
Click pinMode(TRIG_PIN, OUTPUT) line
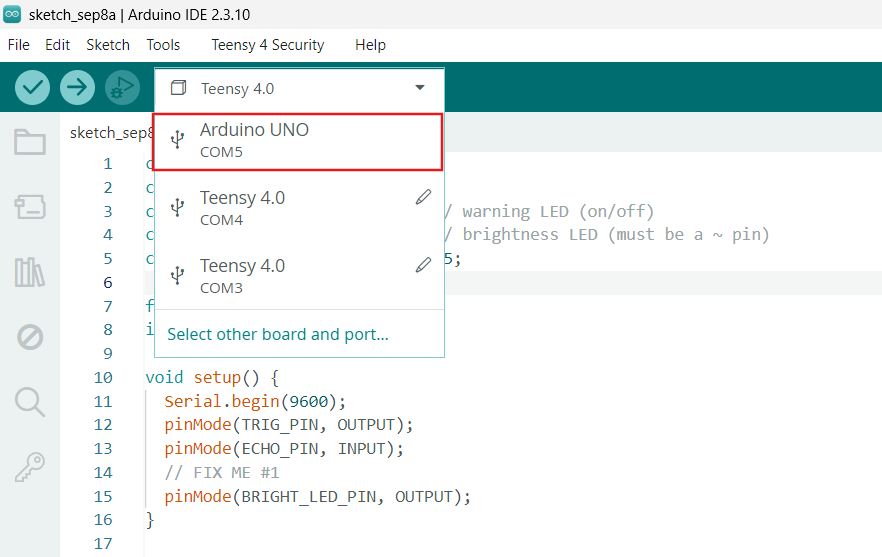(289, 425)
